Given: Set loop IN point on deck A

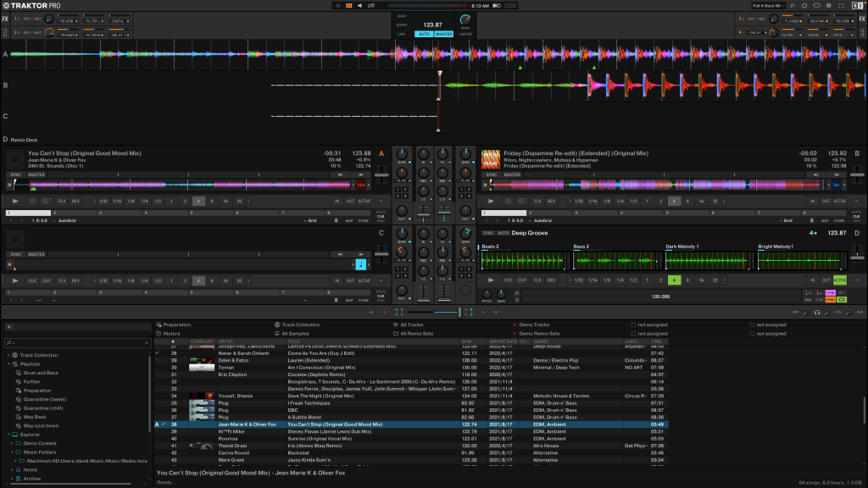Looking at the screenshot, I should (x=337, y=202).
